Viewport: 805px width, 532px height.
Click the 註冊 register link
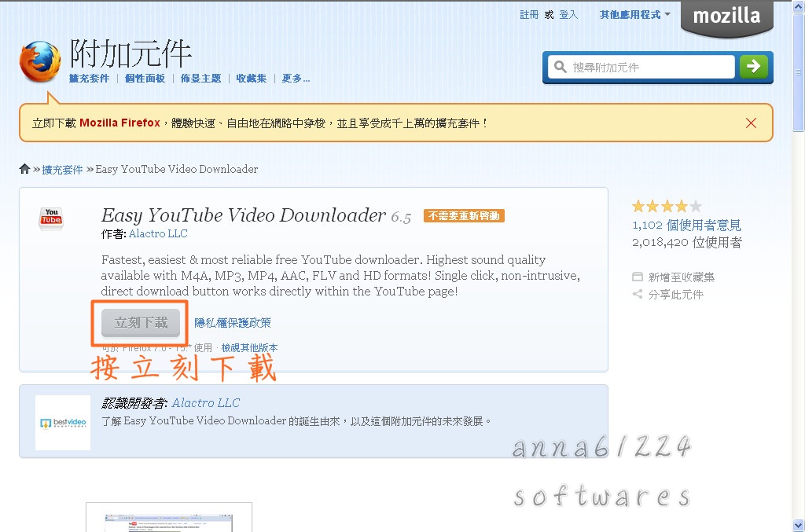click(529, 15)
